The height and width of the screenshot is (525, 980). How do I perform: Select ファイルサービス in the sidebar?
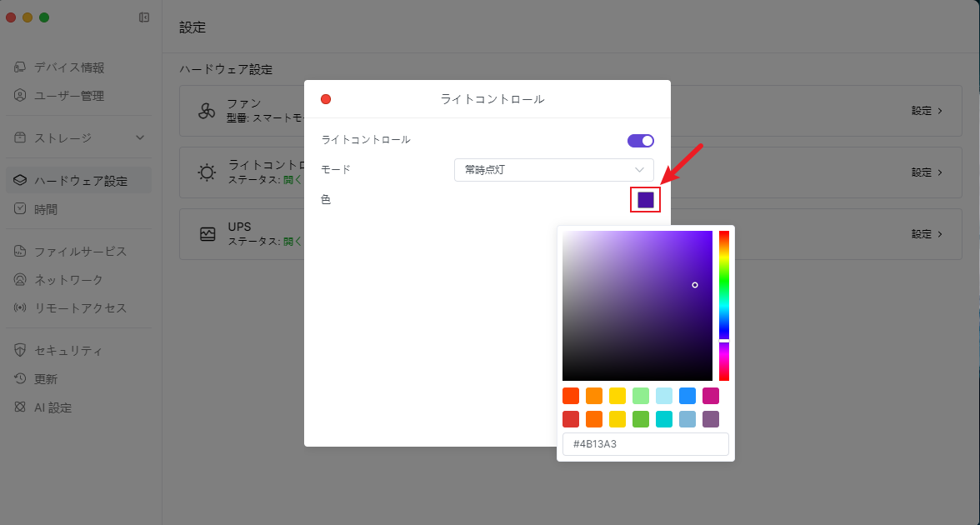(x=80, y=252)
